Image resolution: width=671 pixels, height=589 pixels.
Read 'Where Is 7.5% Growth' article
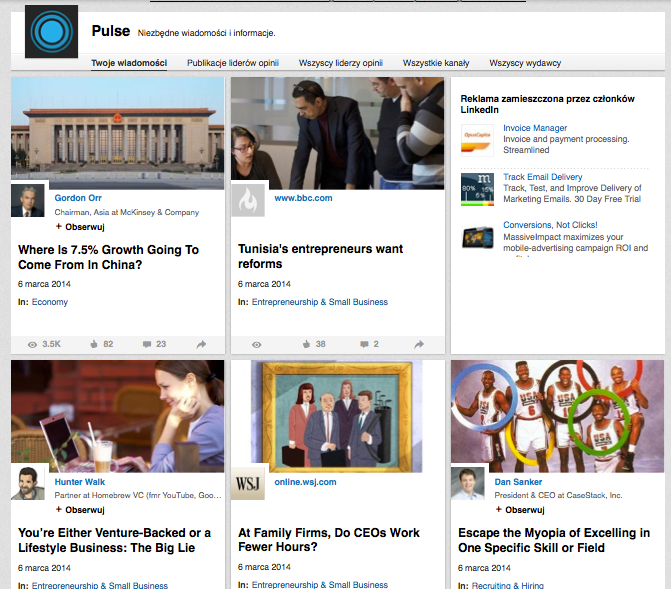point(108,257)
